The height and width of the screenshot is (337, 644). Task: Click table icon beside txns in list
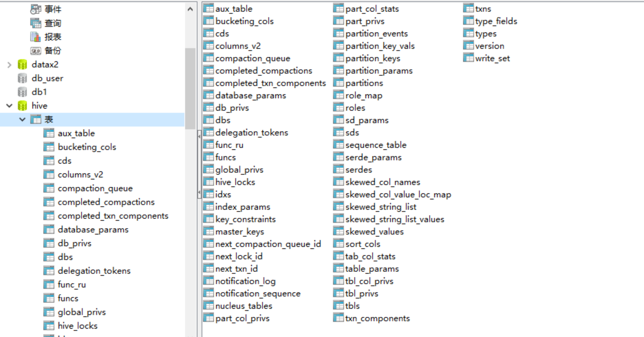coord(468,9)
